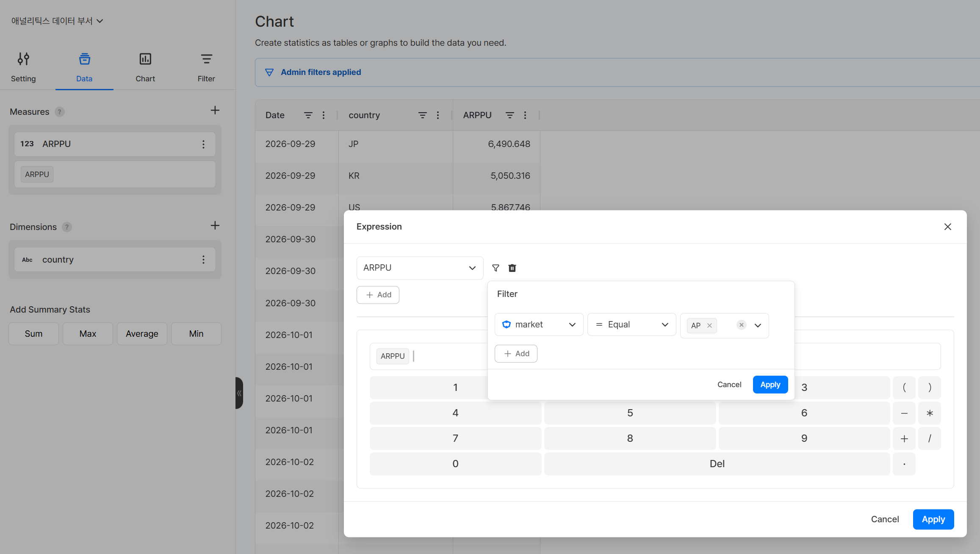Close the Expression dialog
This screenshot has width=980, height=554.
click(x=948, y=227)
